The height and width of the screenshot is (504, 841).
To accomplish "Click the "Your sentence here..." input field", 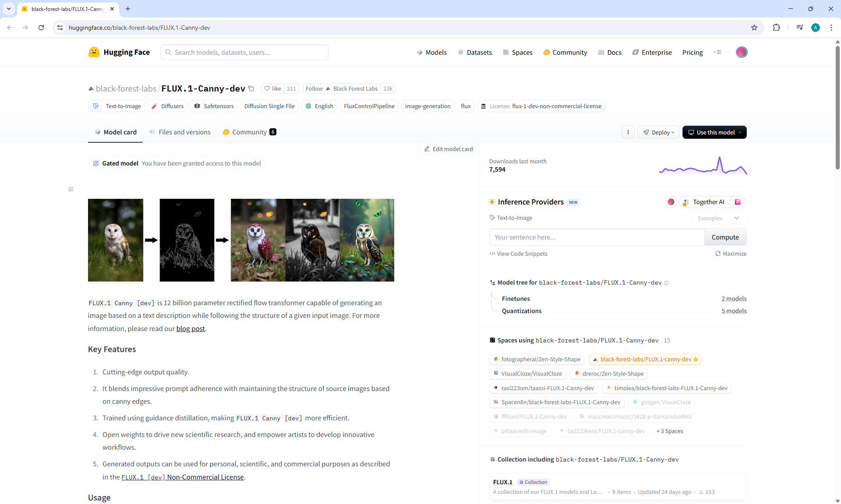I will [596, 237].
